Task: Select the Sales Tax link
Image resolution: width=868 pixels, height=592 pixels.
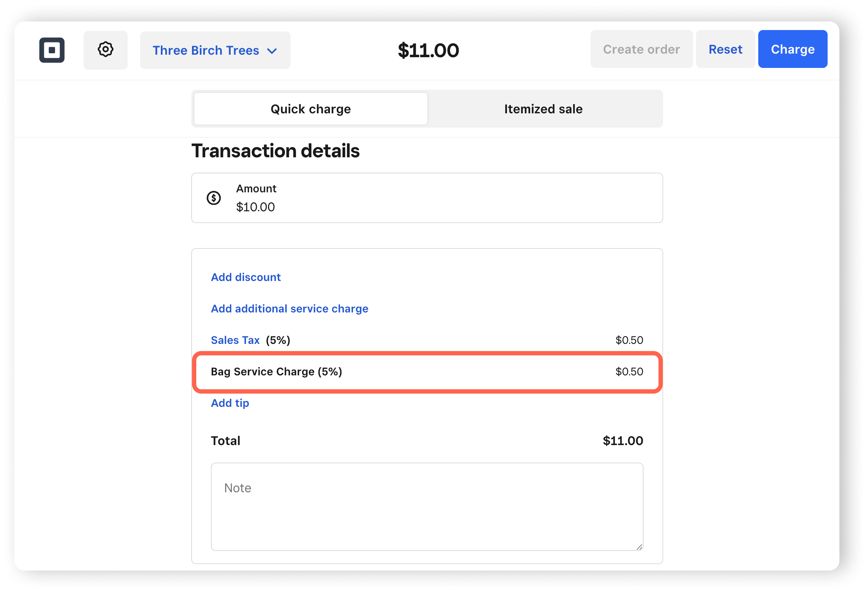Action: pos(235,340)
